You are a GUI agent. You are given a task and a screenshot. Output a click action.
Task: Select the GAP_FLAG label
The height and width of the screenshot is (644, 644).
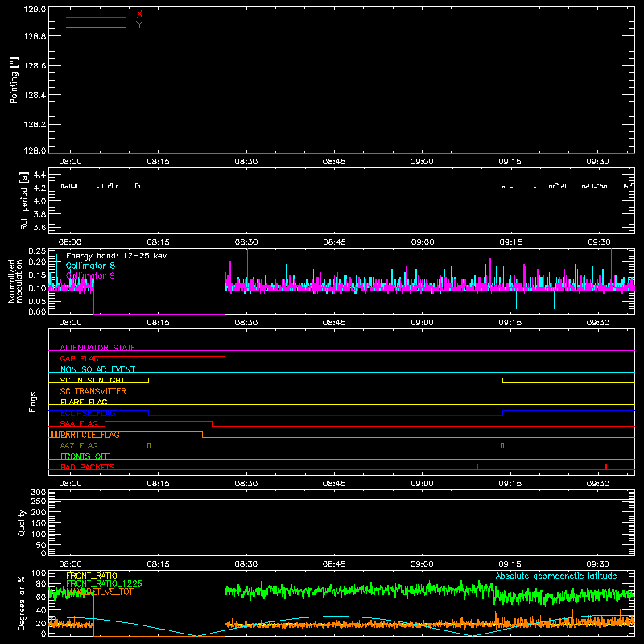coord(79,358)
